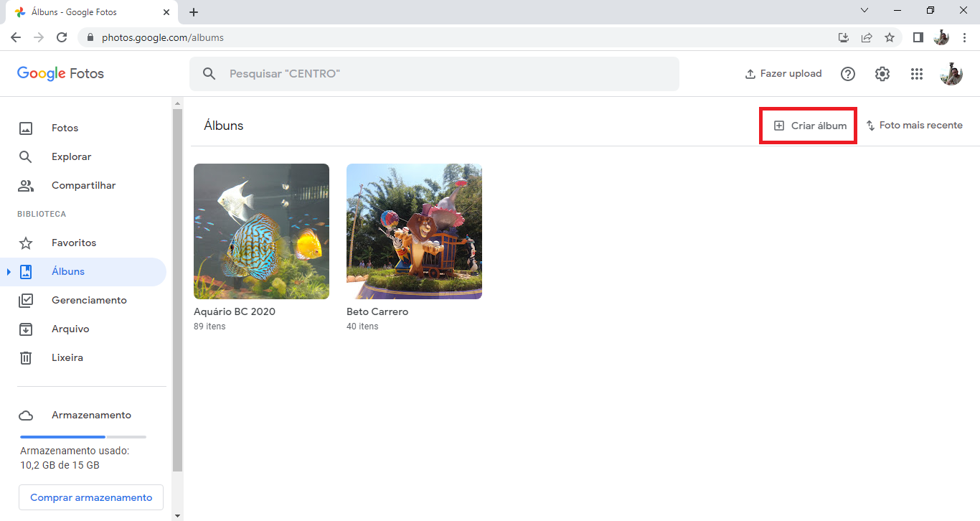Open Compartilhar in the sidebar
The width and height of the screenshot is (980, 521).
pos(83,185)
